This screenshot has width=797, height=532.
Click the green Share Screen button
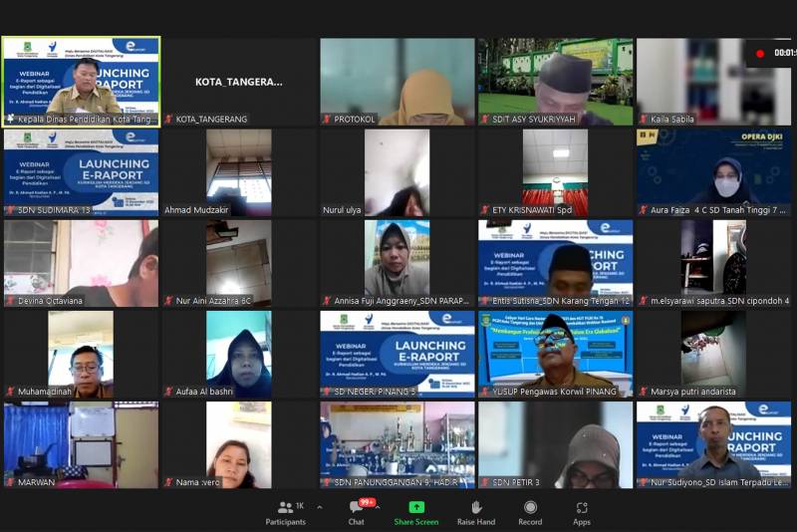[415, 511]
